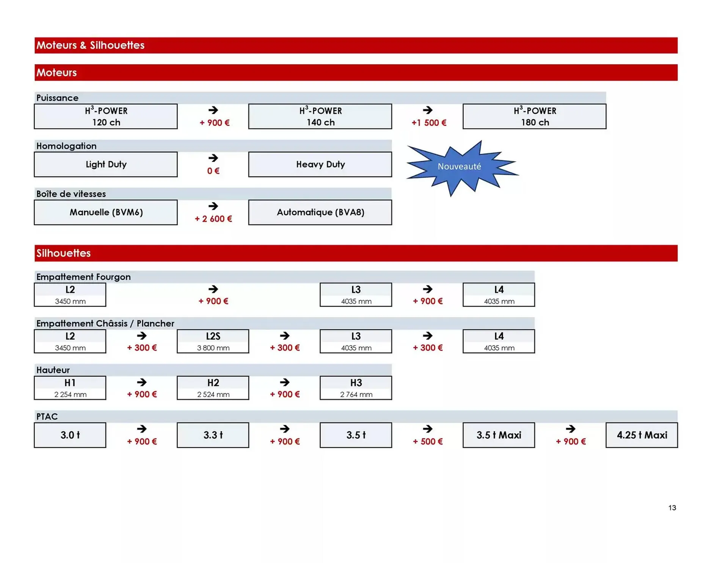This screenshot has width=728, height=563.
Task: Choose the Automatique (BVA8) gearbox box
Action: 320,212
